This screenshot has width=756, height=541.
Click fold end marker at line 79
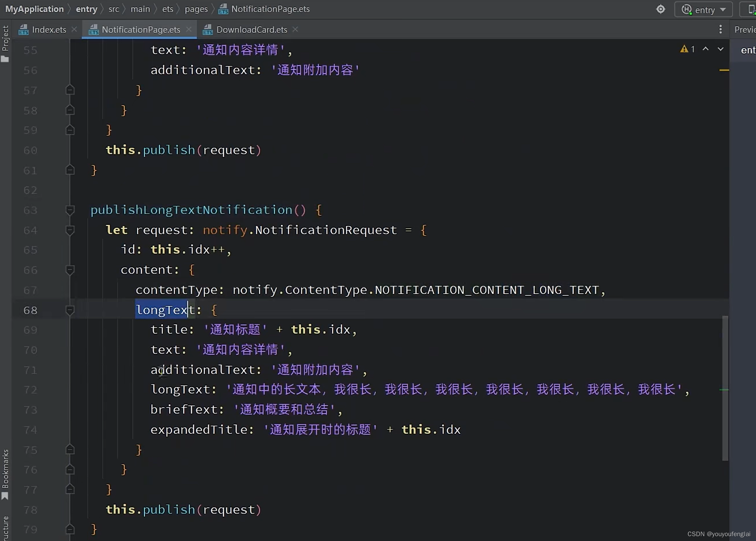(x=70, y=529)
